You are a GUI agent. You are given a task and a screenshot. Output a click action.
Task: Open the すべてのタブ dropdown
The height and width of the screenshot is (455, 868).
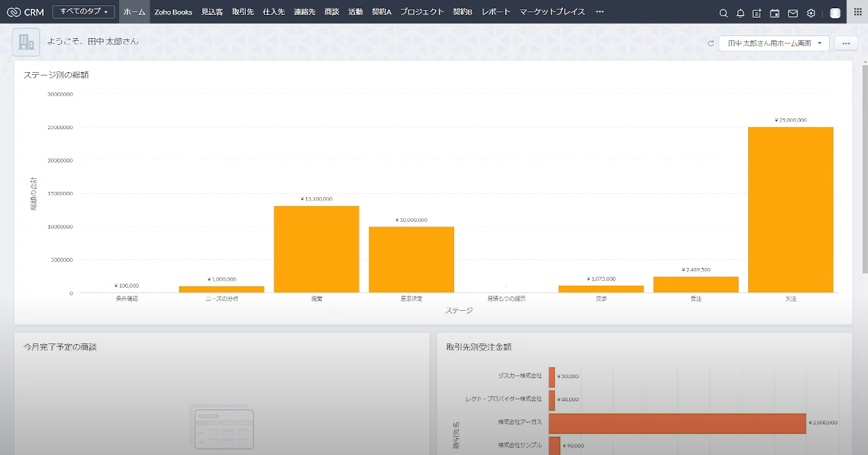[x=82, y=12]
